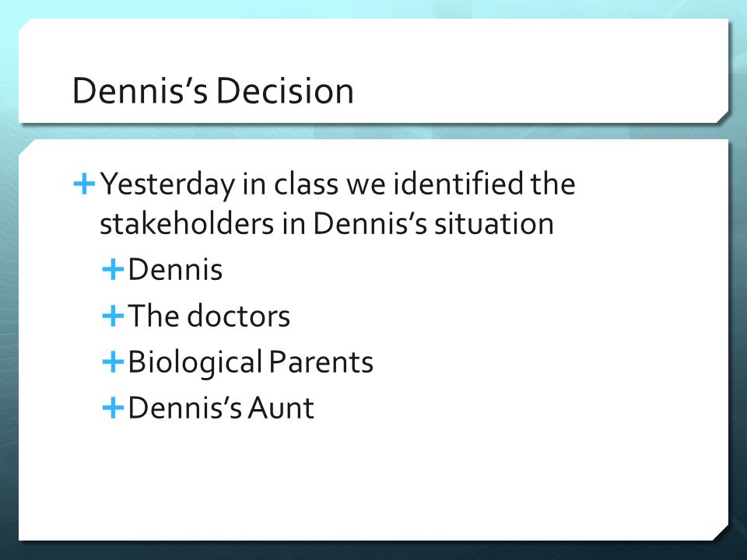Click the "Yesterday in class we identified the" line
Viewport: 747px width, 560px height.
(338, 184)
